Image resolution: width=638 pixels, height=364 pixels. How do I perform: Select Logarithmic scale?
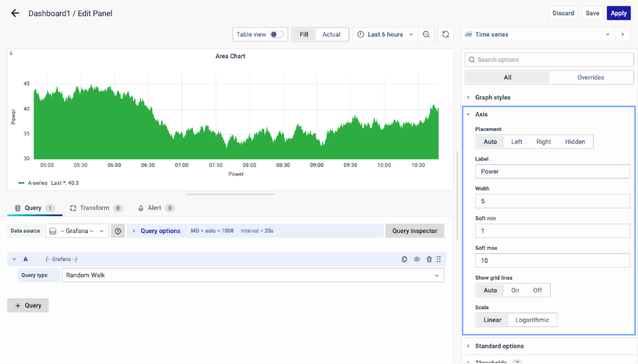tap(532, 320)
